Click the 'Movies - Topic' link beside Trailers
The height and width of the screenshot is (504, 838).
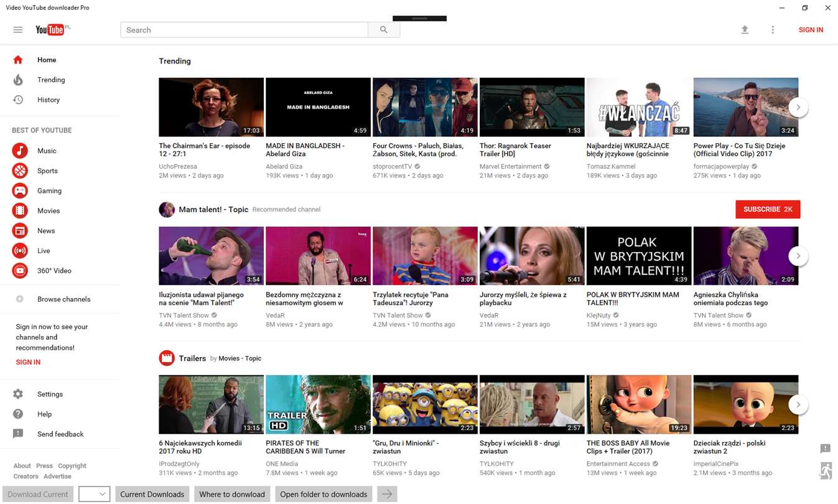tap(240, 358)
